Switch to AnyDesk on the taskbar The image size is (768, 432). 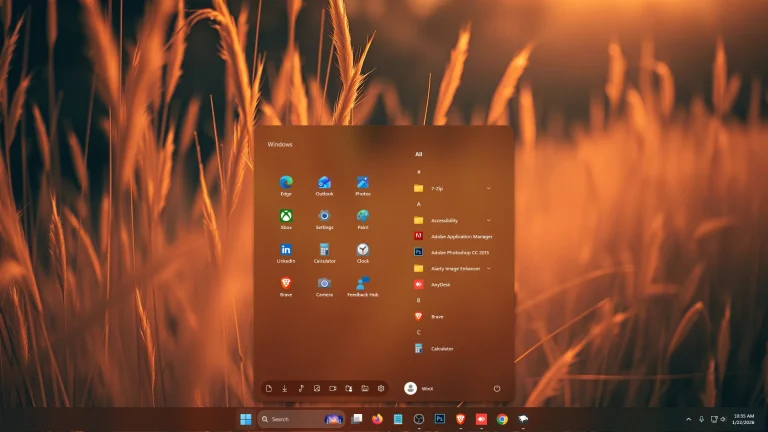point(481,419)
